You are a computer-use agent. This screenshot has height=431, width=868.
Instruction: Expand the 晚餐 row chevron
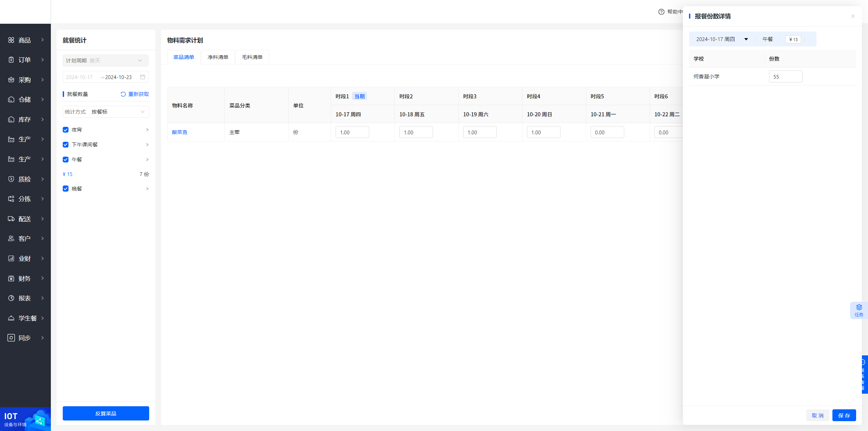tap(147, 189)
